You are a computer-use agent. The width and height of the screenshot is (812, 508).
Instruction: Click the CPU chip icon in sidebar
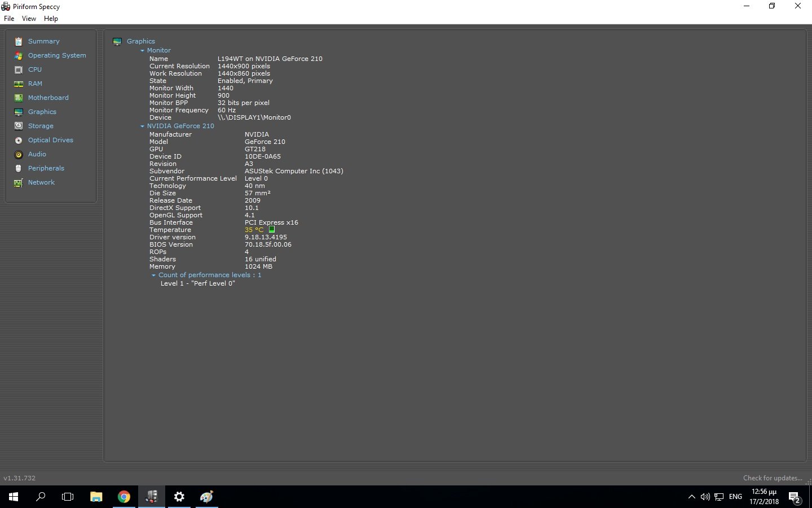pos(19,69)
